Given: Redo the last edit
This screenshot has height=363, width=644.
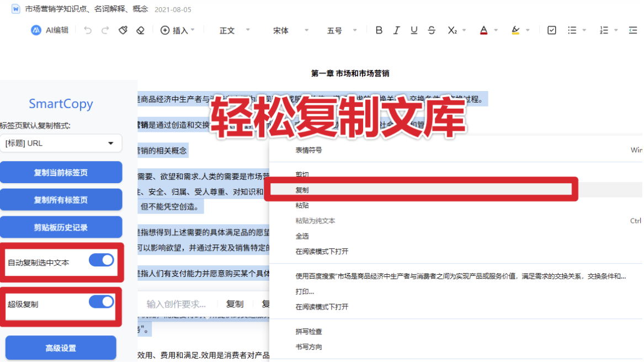Looking at the screenshot, I should click(104, 30).
